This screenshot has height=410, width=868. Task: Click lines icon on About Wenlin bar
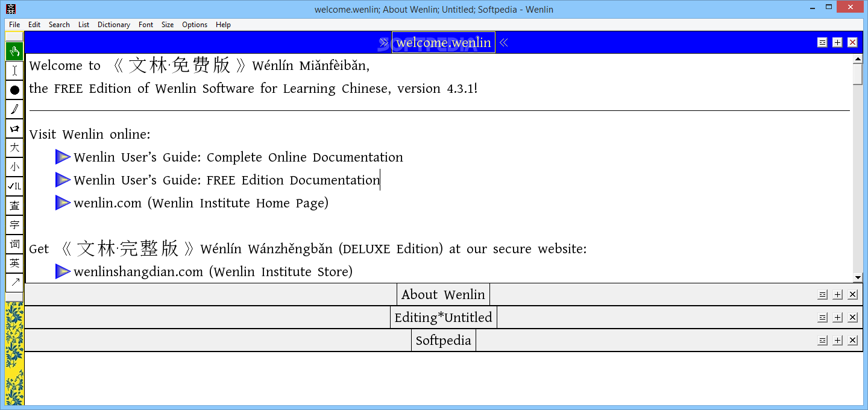point(822,295)
